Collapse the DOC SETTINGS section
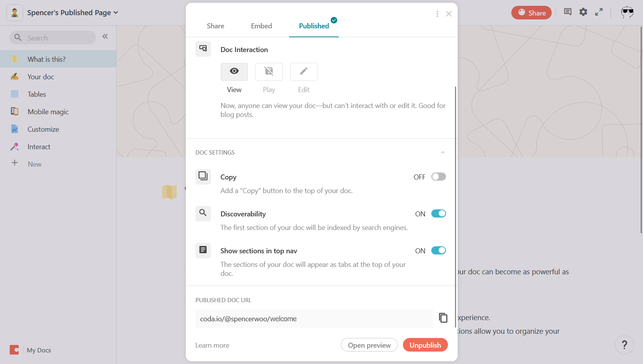 point(443,152)
